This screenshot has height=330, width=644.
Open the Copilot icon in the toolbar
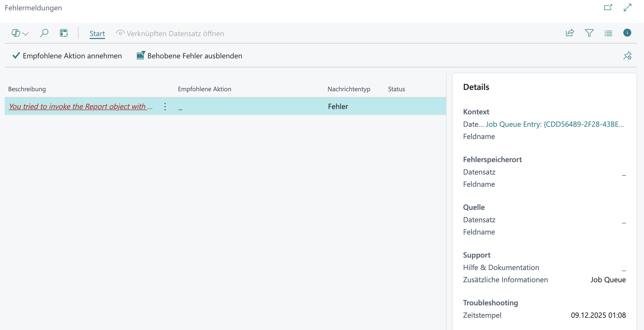tap(16, 33)
